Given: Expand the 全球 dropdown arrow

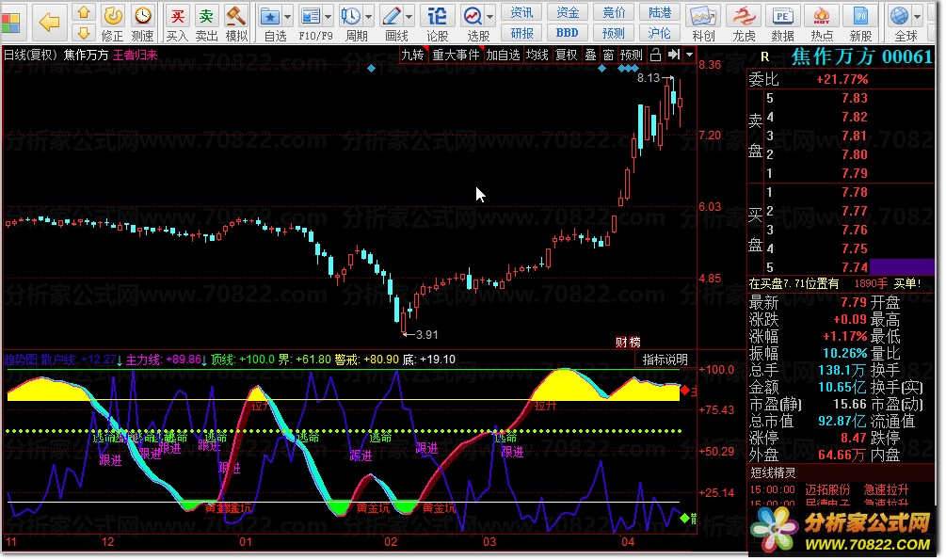Looking at the screenshot, I should click(917, 17).
